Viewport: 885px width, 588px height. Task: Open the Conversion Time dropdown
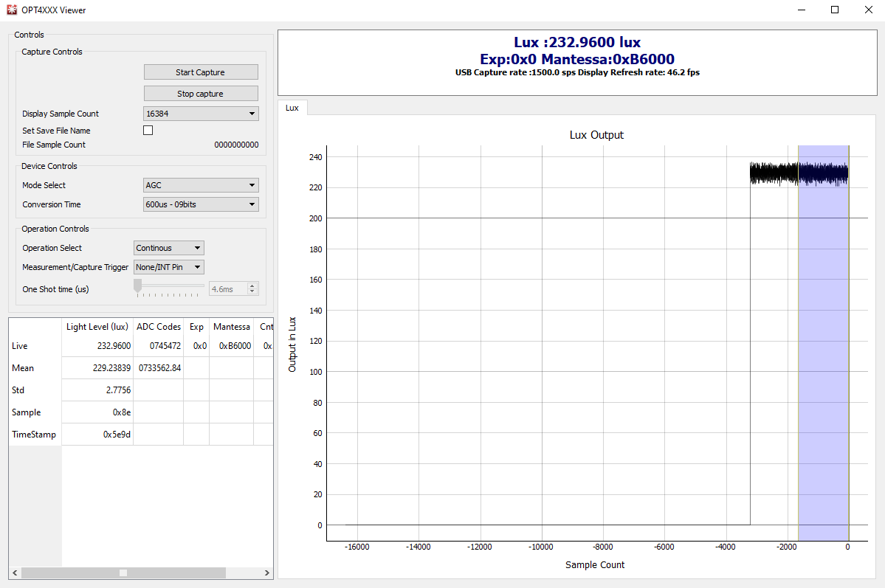[201, 204]
